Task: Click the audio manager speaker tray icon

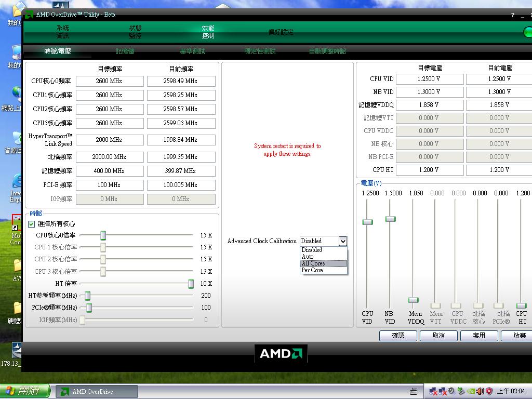Action: pyautogui.click(x=451, y=391)
